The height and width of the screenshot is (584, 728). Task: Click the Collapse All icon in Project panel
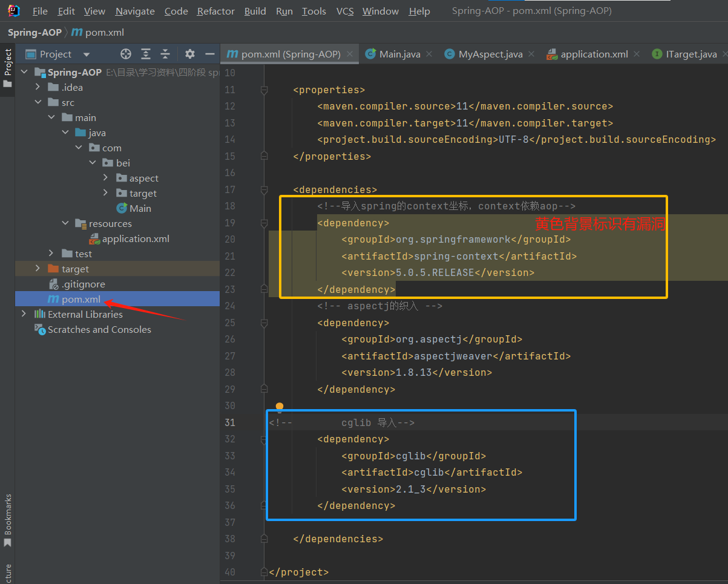165,54
